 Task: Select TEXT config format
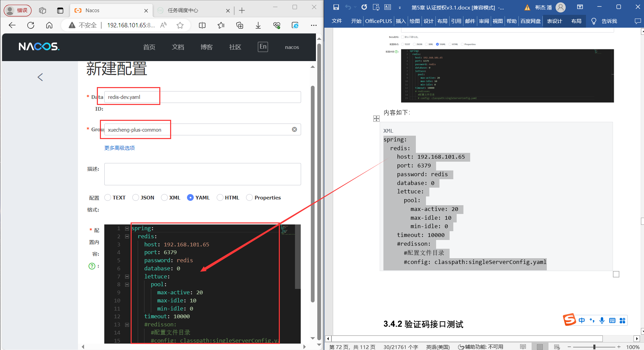(x=108, y=197)
